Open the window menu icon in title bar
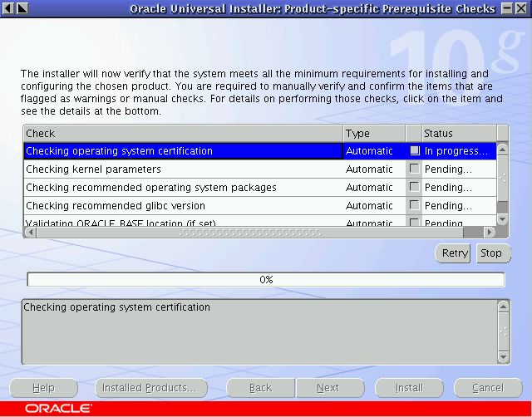Screen dimensions: 532x417 pyautogui.click(x=8, y=8)
